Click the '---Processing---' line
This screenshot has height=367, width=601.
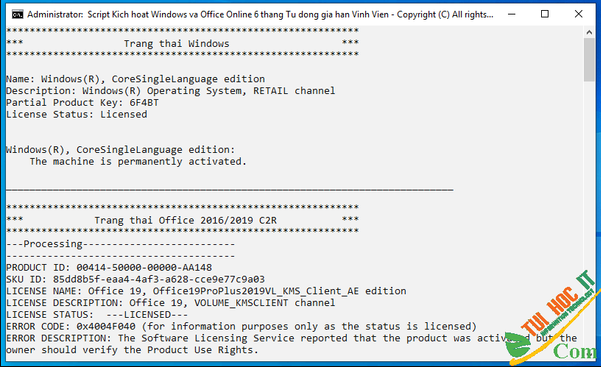(120, 244)
